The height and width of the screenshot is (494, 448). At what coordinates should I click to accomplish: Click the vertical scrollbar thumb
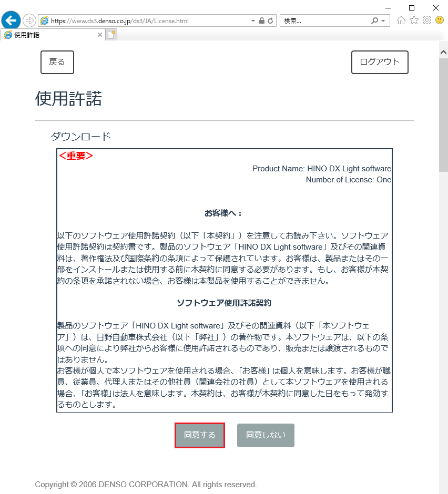[443, 115]
